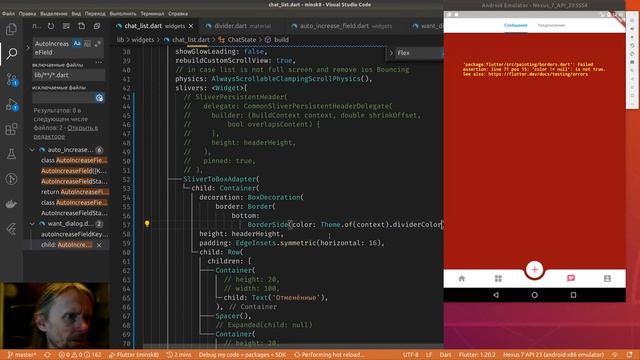Open the Testing flask view
Viewport: 640px width, 360px height.
click(x=11, y=154)
